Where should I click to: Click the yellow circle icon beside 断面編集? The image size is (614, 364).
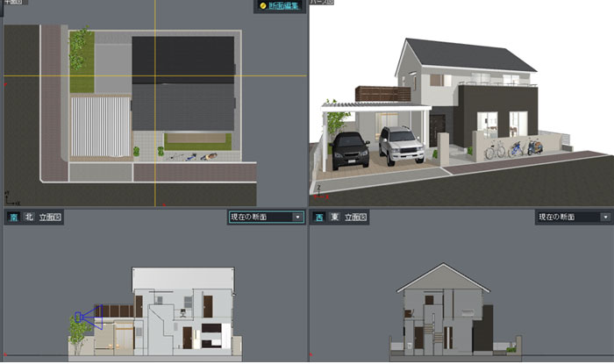pyautogui.click(x=262, y=6)
